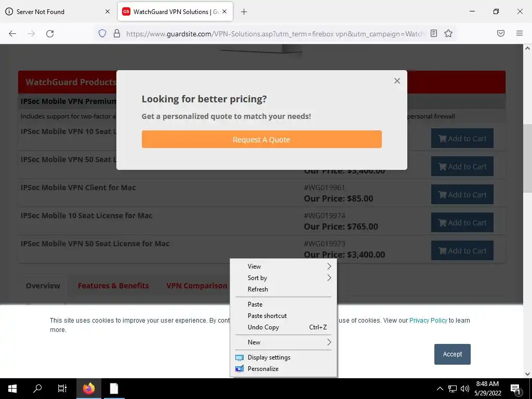Screen dimensions: 532x399
Task: Show hidden system tray icons
Action: (440, 389)
